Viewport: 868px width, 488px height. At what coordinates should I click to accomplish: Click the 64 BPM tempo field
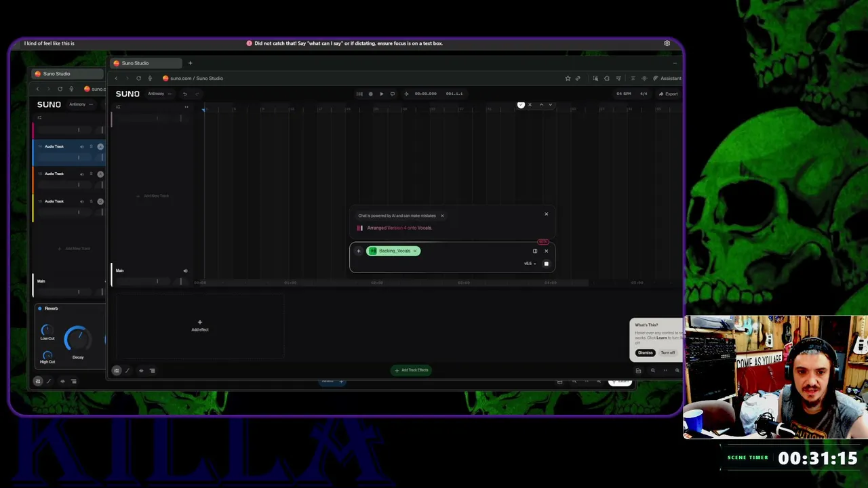623,94
